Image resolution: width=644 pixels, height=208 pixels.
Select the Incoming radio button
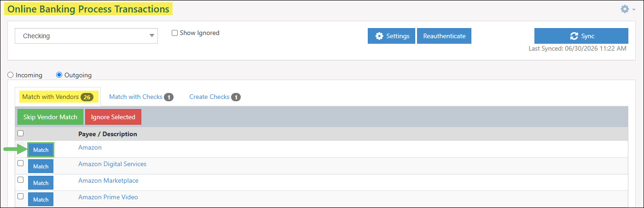11,75
